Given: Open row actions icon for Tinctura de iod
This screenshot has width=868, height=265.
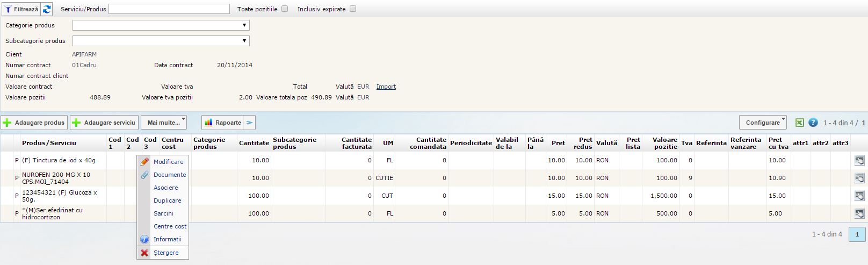Looking at the screenshot, I should coord(859,160).
